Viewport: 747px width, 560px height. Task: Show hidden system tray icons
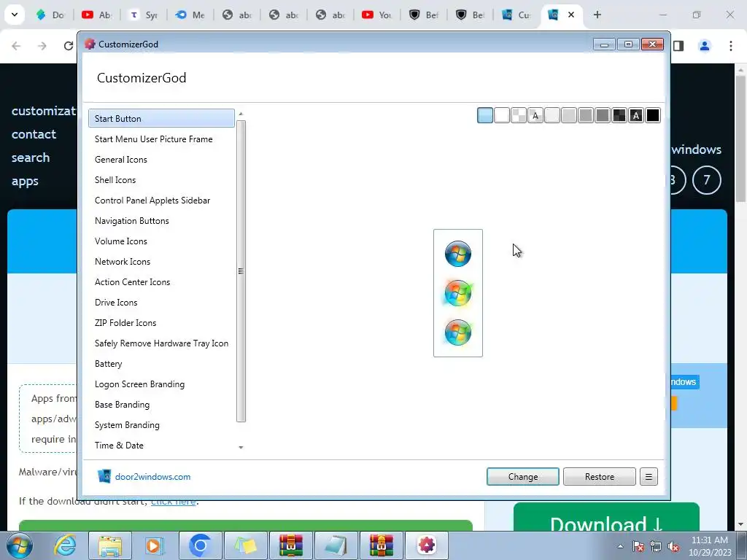coord(620,547)
